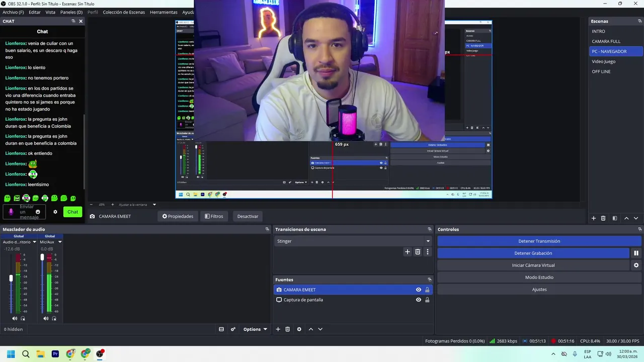Move scene up arrow in Escenas panel
This screenshot has width=644, height=362.
coord(626,218)
